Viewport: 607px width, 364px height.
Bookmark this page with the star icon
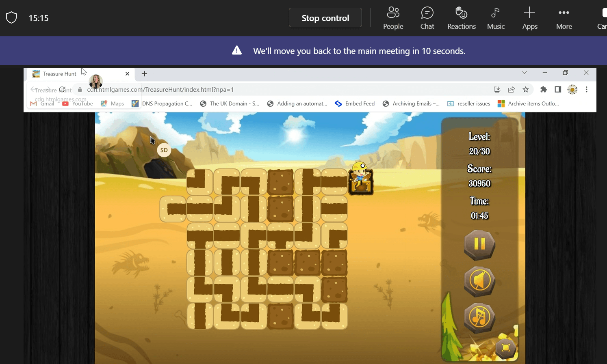526,90
